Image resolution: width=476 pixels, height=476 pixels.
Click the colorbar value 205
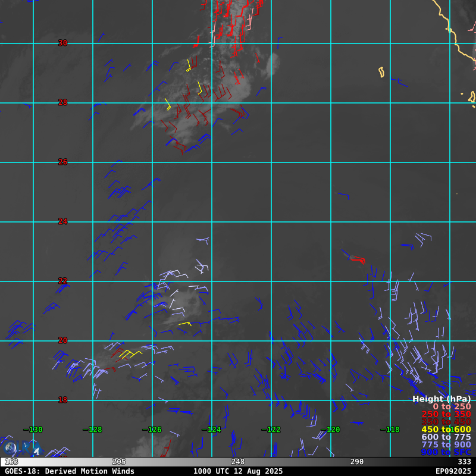119,462
